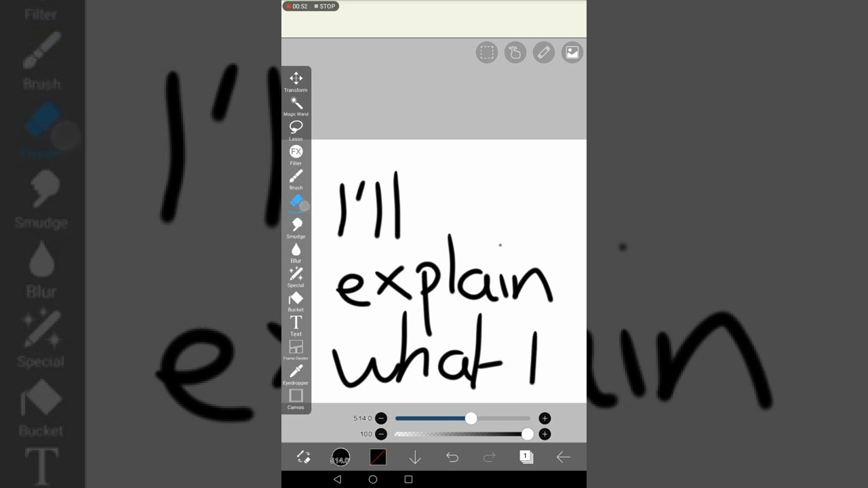This screenshot has height=488, width=868.
Task: Adjust the opacity slider
Action: (x=462, y=434)
